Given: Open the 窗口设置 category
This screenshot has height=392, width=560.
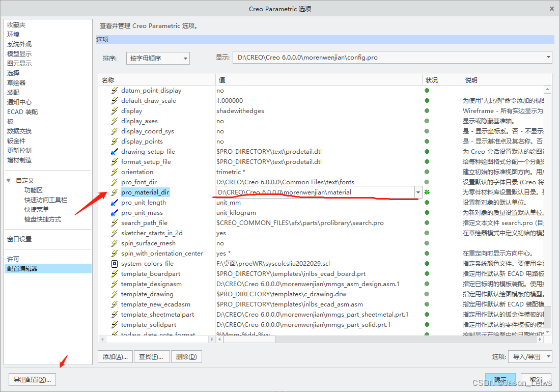Looking at the screenshot, I should coord(19,239).
